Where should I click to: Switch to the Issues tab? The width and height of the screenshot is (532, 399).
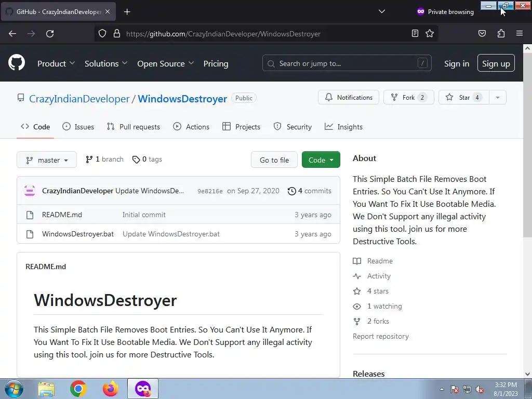click(78, 127)
